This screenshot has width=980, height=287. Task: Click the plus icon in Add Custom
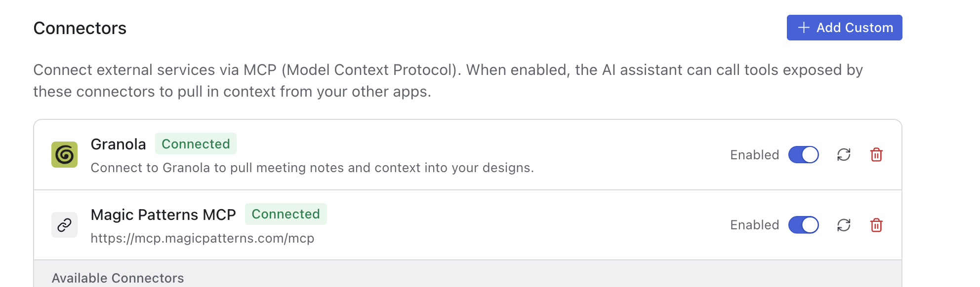pos(804,28)
